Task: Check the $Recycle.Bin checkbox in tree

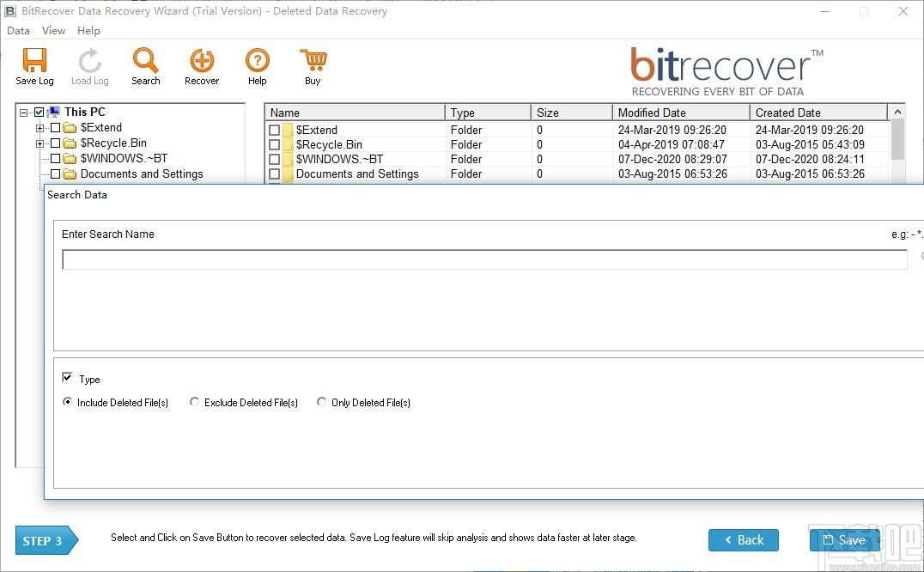Action: [x=55, y=143]
